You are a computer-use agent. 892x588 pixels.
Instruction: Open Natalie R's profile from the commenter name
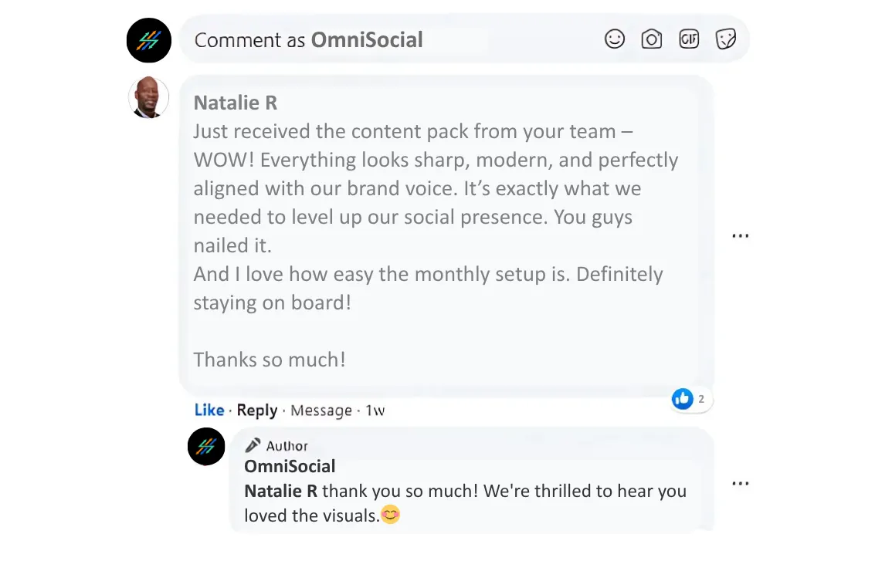click(235, 103)
